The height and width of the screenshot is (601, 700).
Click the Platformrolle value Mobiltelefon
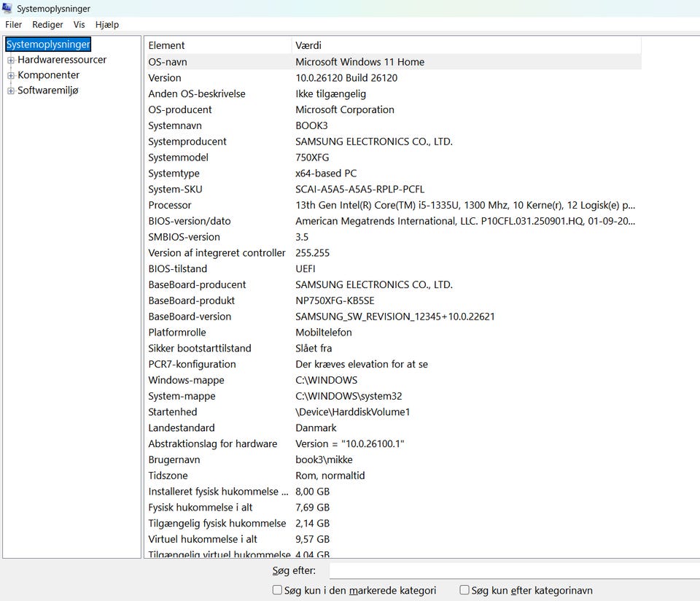[324, 332]
